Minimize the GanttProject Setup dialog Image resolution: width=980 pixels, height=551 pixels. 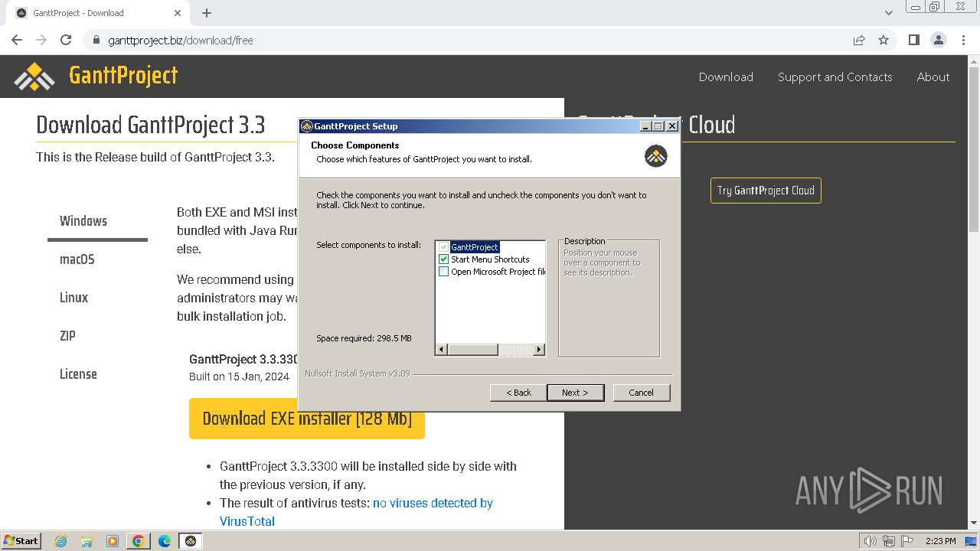coord(645,126)
